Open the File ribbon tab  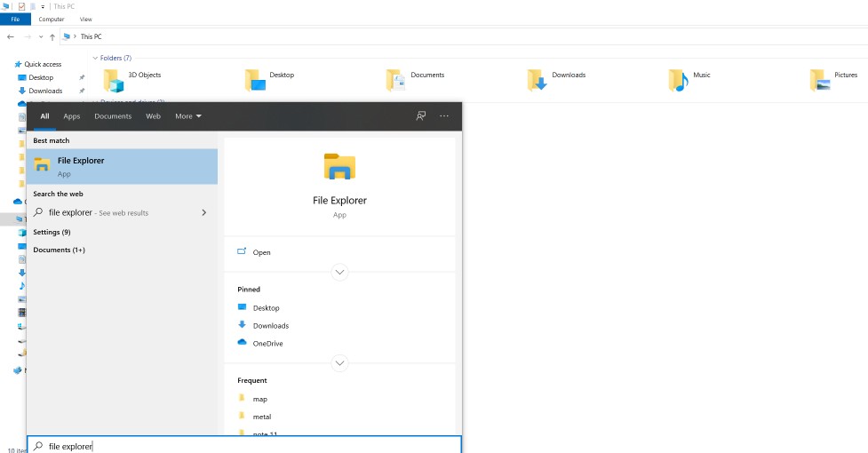coord(15,20)
